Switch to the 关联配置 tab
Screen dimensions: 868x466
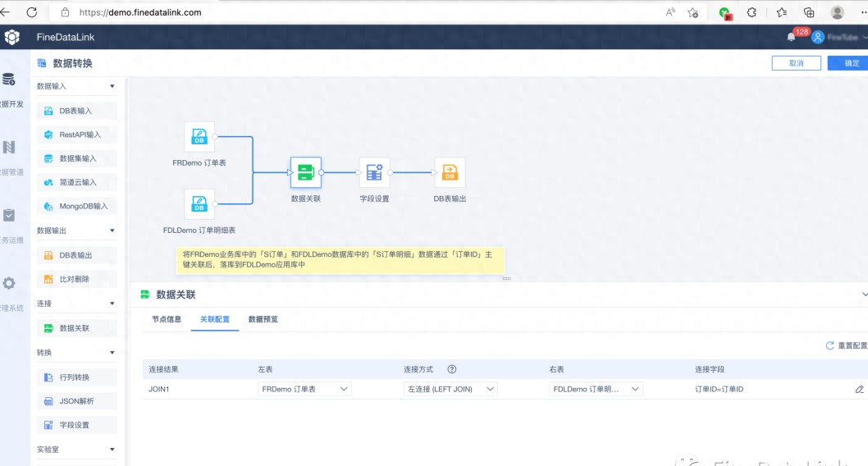215,319
